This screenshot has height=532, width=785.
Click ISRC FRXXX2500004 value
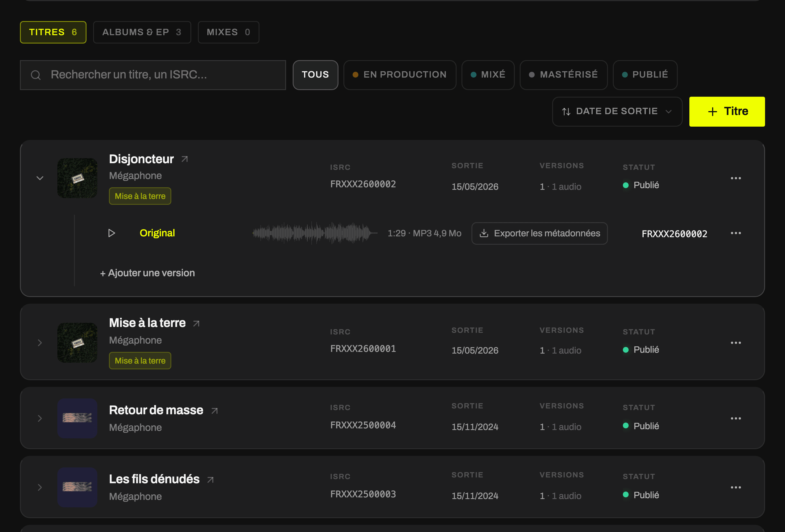(x=363, y=425)
